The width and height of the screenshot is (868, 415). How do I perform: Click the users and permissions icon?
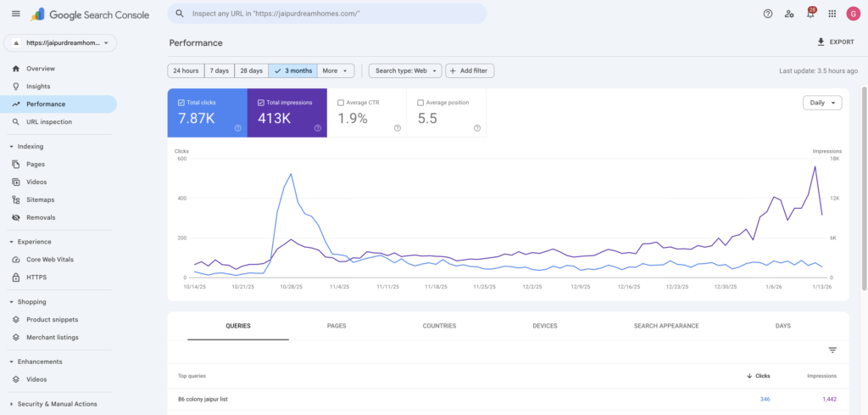[789, 14]
